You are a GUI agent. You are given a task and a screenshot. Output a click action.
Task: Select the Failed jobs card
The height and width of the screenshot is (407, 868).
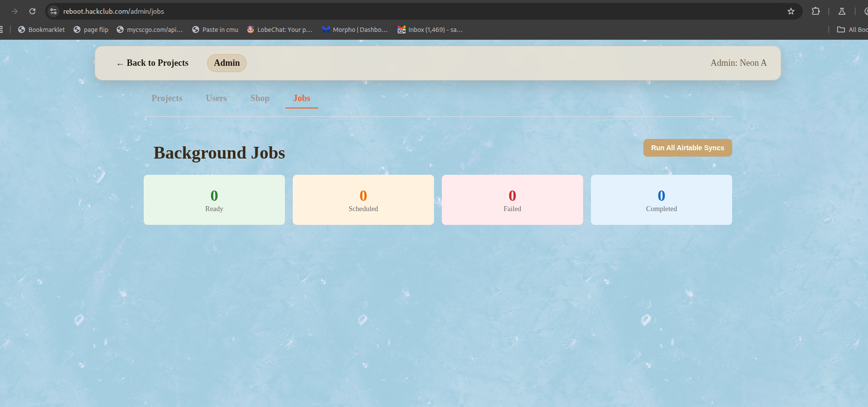click(x=512, y=200)
